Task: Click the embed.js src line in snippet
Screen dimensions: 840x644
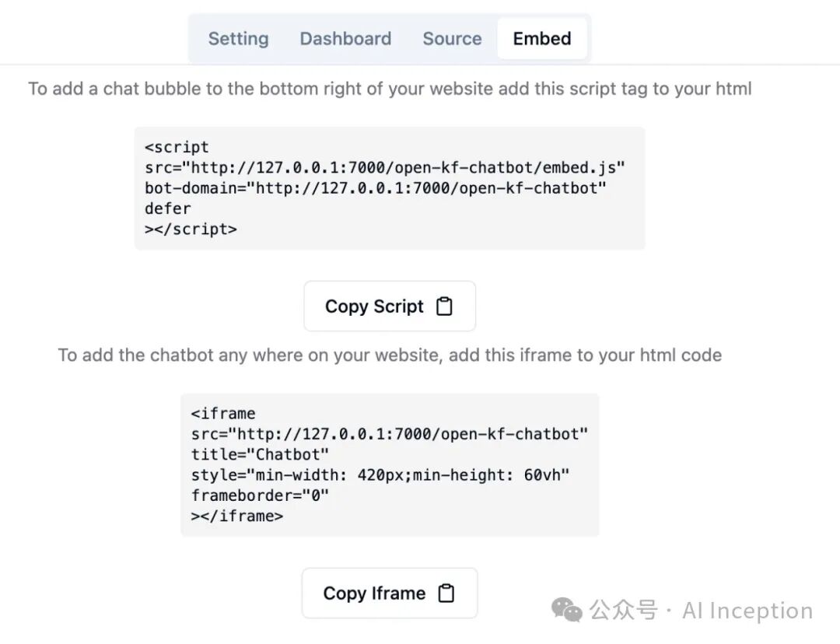Action: tap(385, 167)
